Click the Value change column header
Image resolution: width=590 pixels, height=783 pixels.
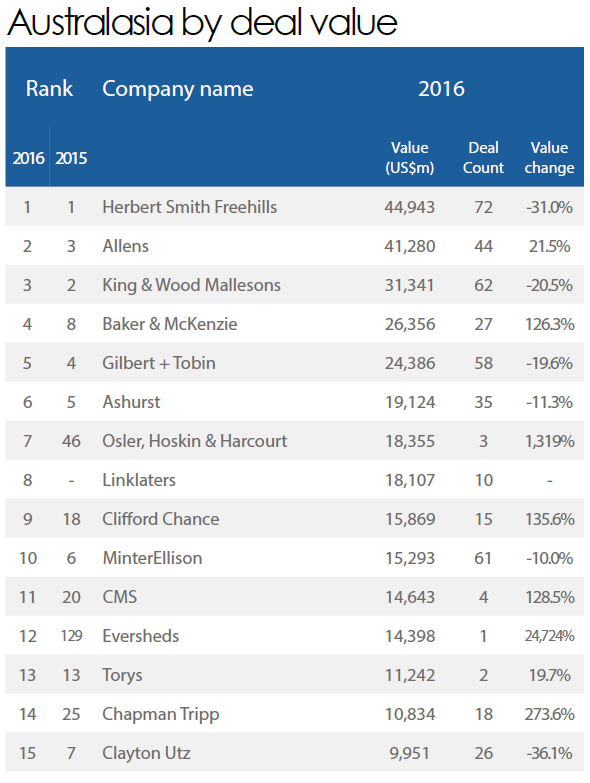[x=549, y=158]
